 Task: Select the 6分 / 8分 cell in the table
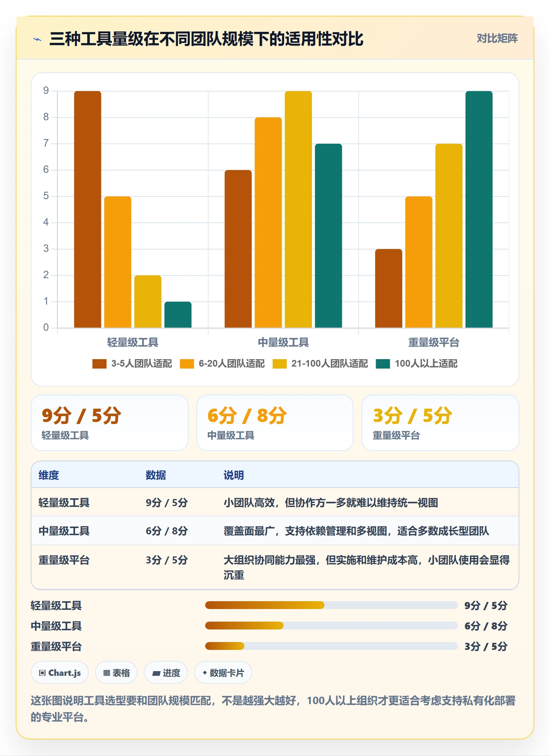coord(167,531)
